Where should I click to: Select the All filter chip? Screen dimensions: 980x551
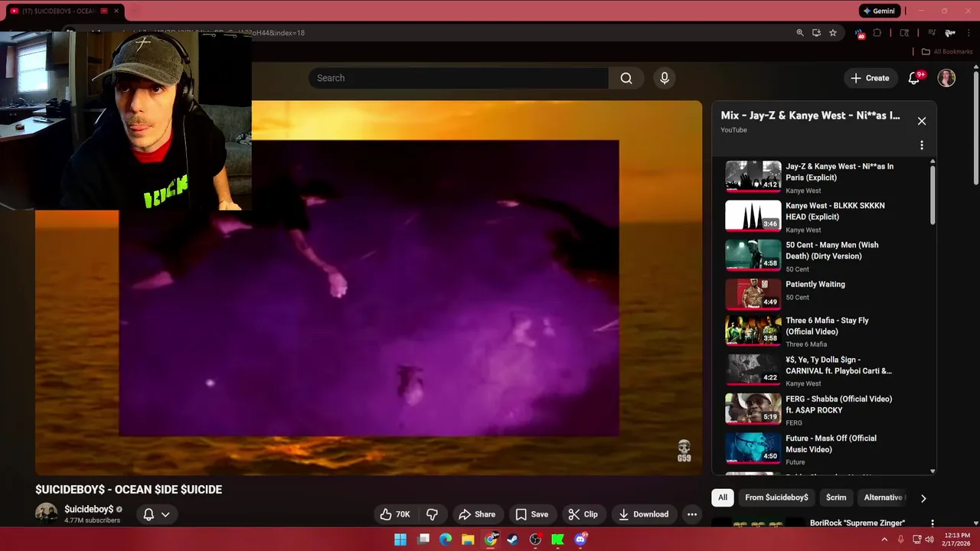[722, 497]
